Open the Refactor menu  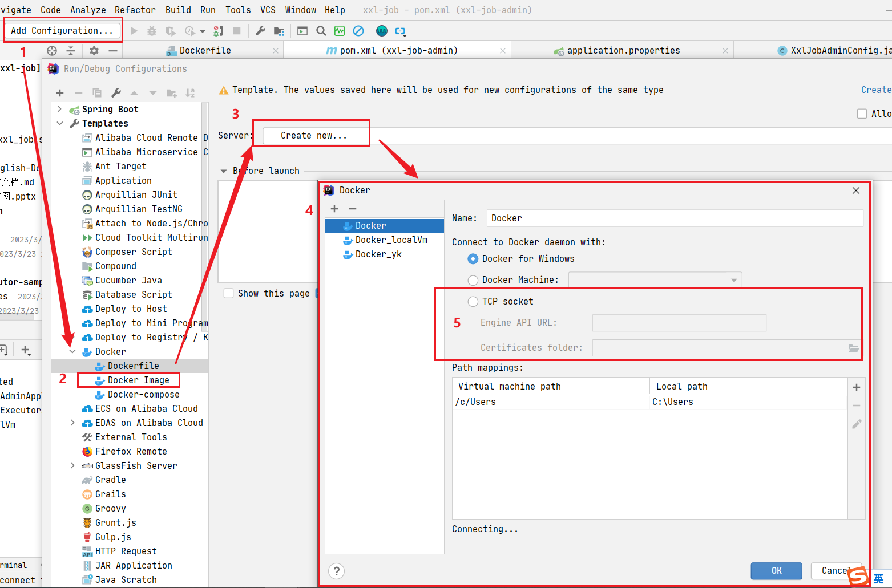tap(135, 10)
